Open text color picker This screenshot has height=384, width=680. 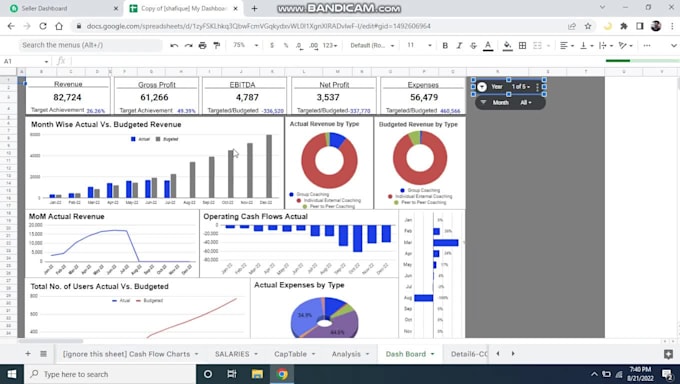[x=488, y=46]
